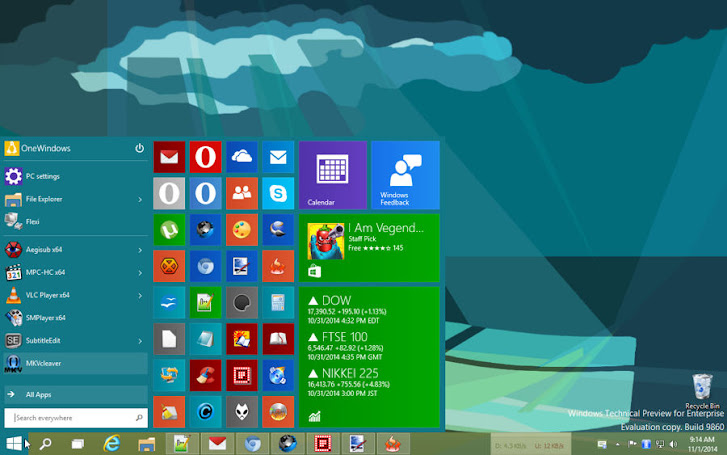Launch the green uTorrent tile
727x455 pixels.
(x=169, y=230)
